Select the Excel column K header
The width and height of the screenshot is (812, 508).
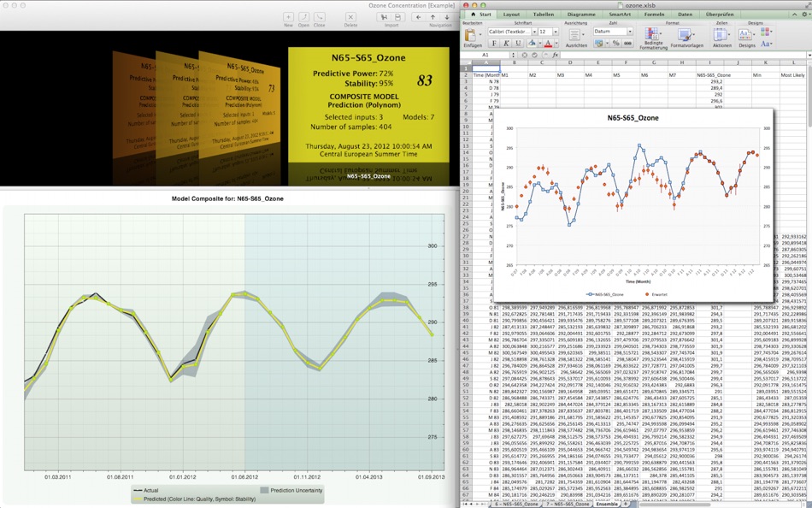[x=764, y=62]
